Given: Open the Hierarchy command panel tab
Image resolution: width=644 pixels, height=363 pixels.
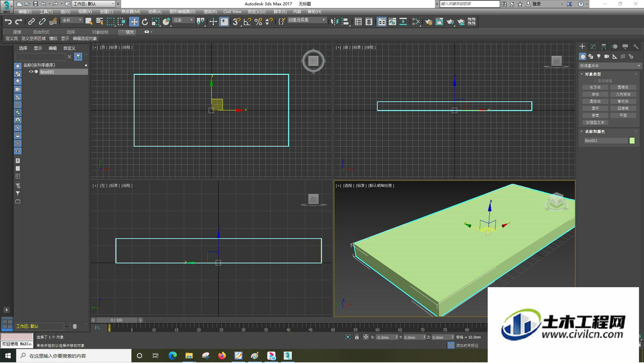Looking at the screenshot, I should tap(603, 47).
